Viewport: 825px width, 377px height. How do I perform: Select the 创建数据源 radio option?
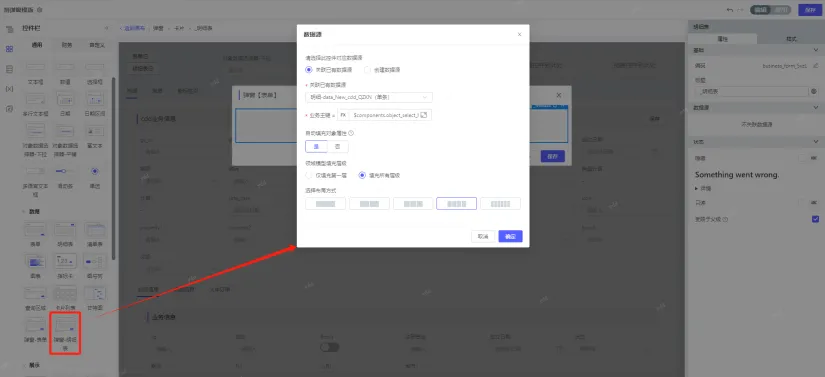pyautogui.click(x=382, y=70)
